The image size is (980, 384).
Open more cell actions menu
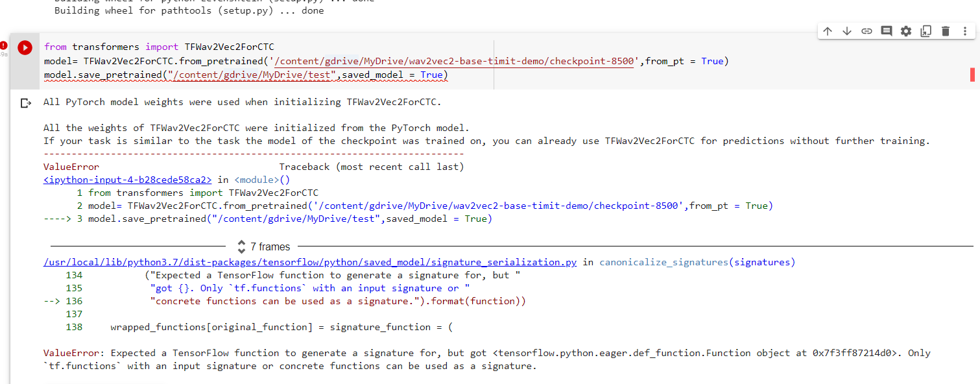tap(965, 31)
